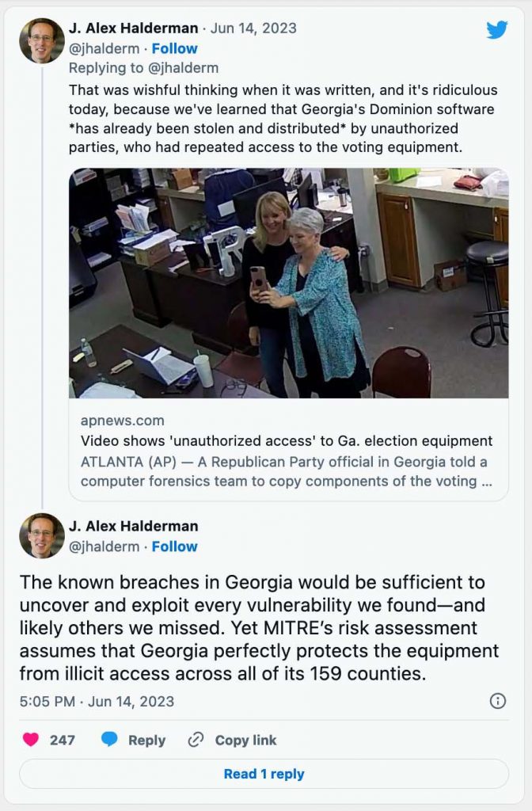Viewport: 532px width, 811px height.
Task: Click the top tweet author name
Action: tap(134, 29)
